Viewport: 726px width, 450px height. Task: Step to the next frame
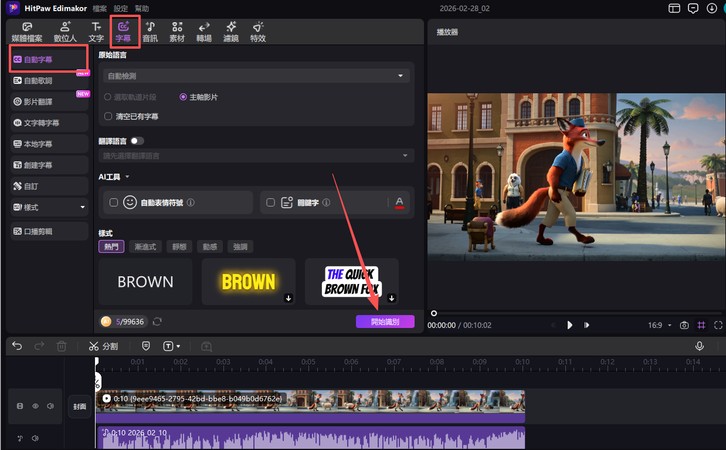click(x=587, y=325)
